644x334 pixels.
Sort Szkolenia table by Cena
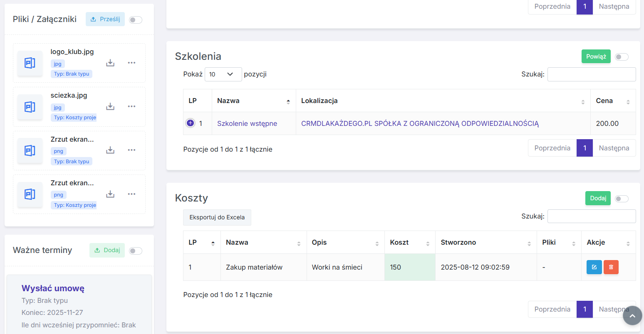pos(613,101)
